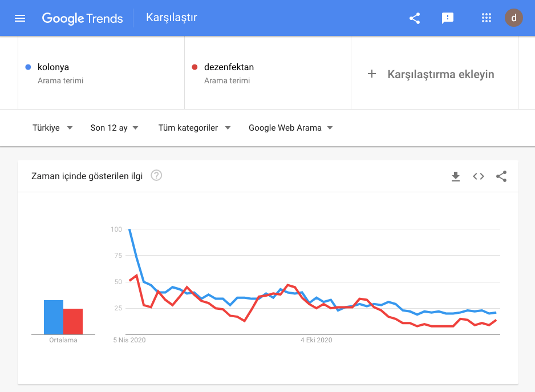Click Karşılaştırma ekleyin to add term
The image size is (535, 392).
click(431, 74)
